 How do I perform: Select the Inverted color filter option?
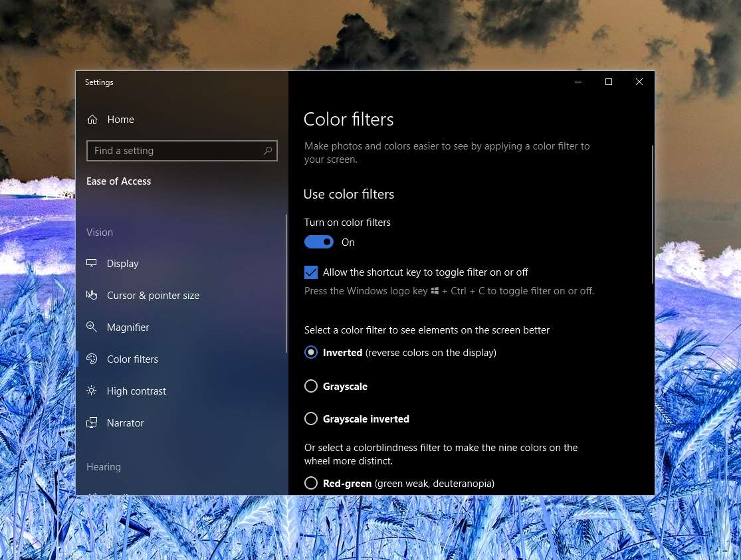(311, 352)
